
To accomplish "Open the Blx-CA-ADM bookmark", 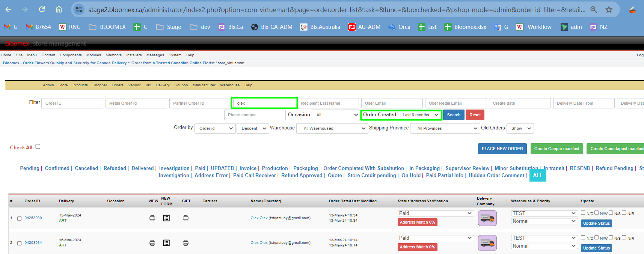I will pyautogui.click(x=272, y=27).
